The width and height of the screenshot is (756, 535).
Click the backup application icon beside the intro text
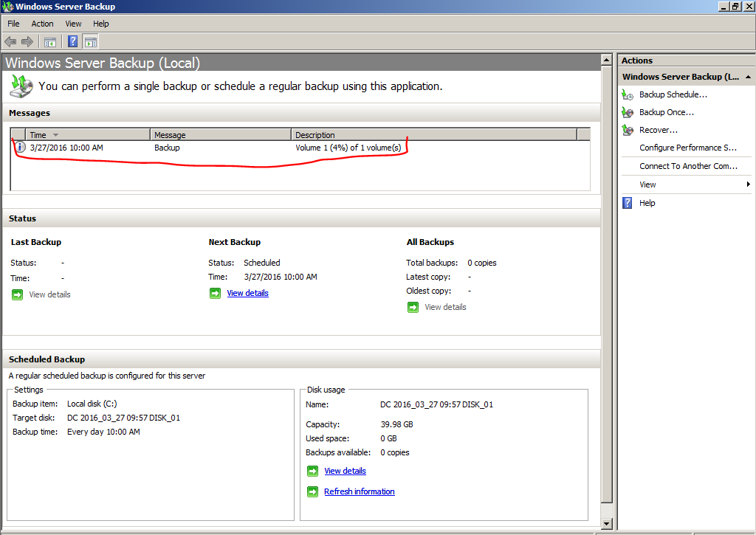(21, 86)
